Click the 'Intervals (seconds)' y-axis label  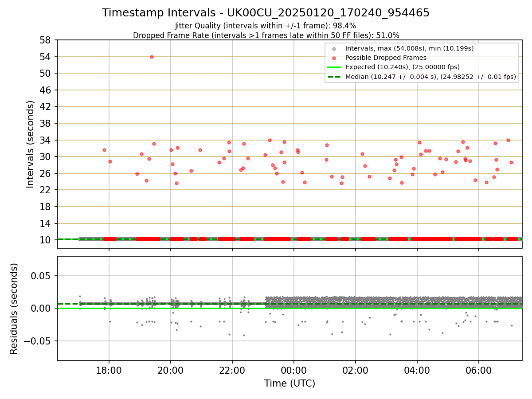click(30, 144)
